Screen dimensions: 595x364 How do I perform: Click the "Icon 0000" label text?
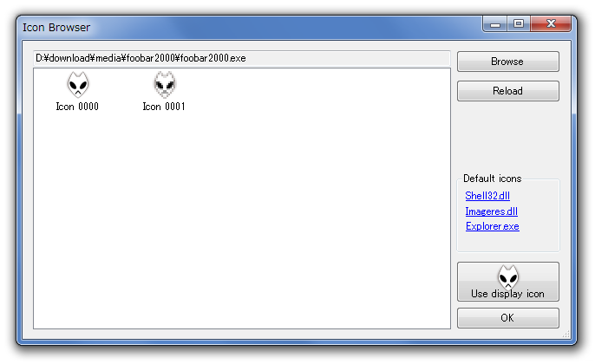pyautogui.click(x=77, y=107)
